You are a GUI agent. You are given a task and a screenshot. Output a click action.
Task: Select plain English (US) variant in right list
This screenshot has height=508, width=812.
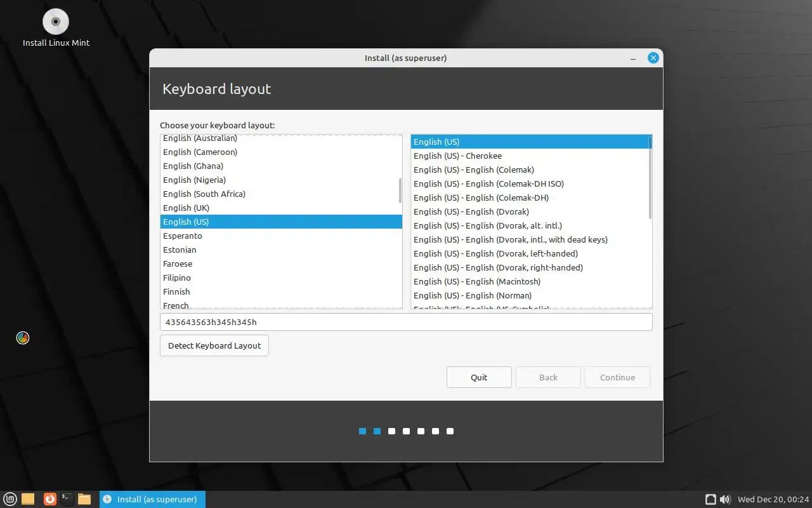coord(532,142)
